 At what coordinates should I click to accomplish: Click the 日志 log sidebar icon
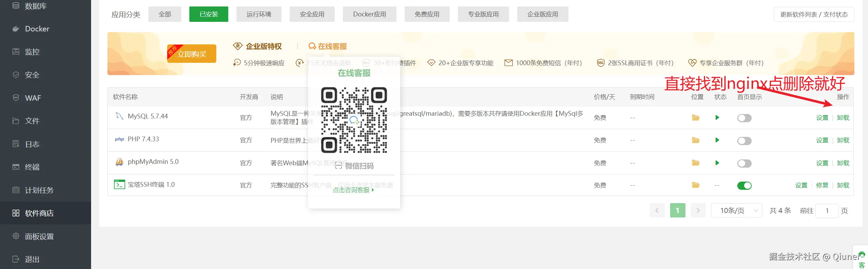[16, 144]
